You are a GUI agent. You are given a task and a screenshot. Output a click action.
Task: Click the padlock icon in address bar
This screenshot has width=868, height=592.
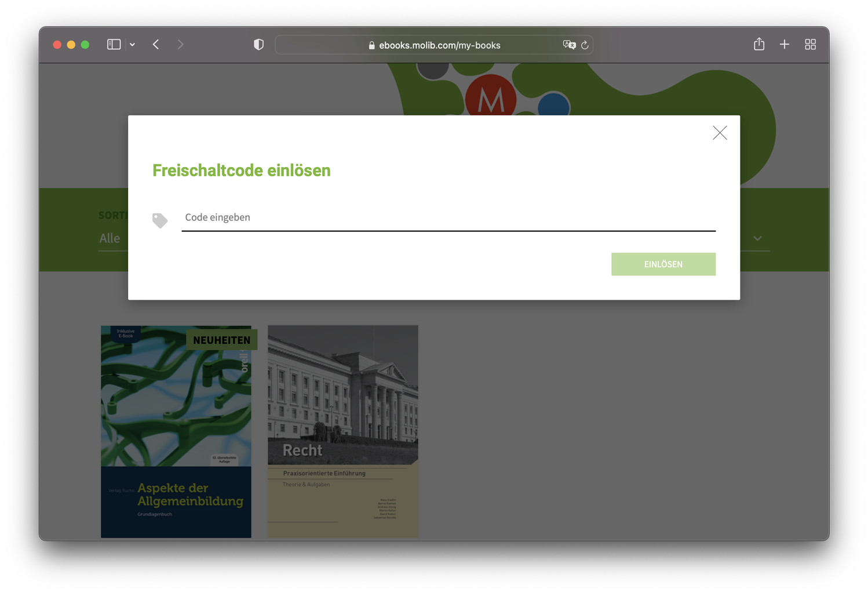(371, 45)
